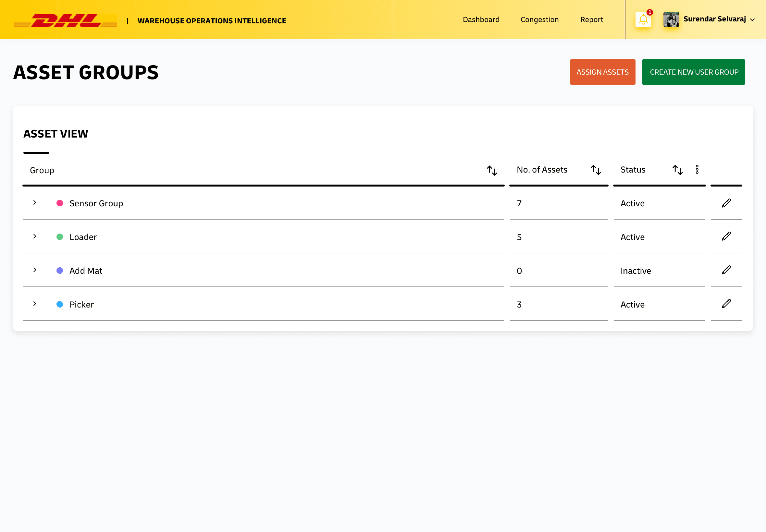Click the blue Picker color dot
The image size is (766, 532).
(x=60, y=304)
